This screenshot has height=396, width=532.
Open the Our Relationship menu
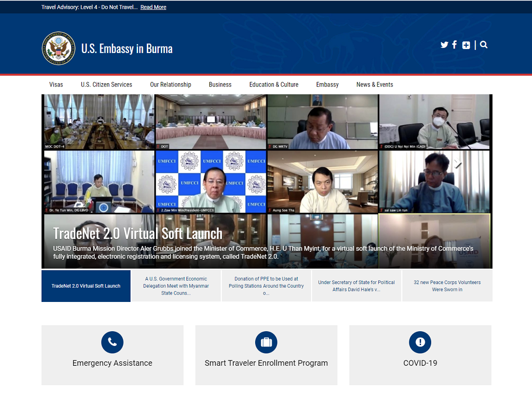171,85
